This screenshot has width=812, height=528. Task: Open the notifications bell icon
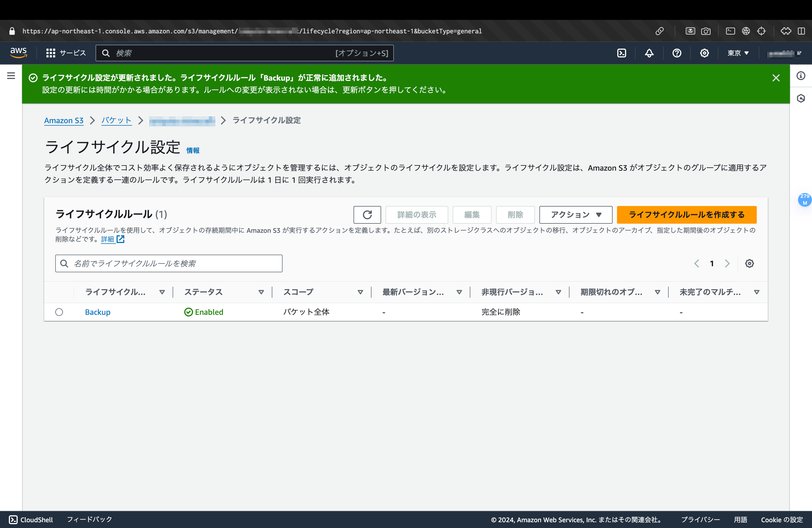click(649, 53)
